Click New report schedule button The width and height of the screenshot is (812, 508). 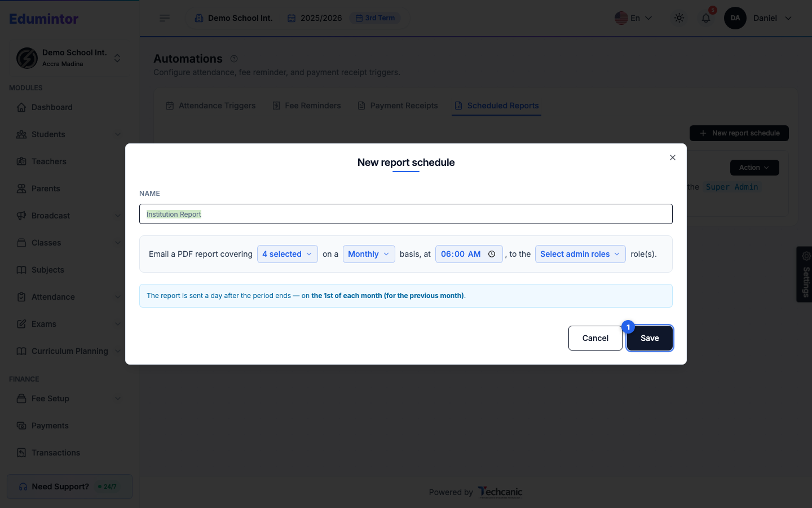tap(739, 133)
